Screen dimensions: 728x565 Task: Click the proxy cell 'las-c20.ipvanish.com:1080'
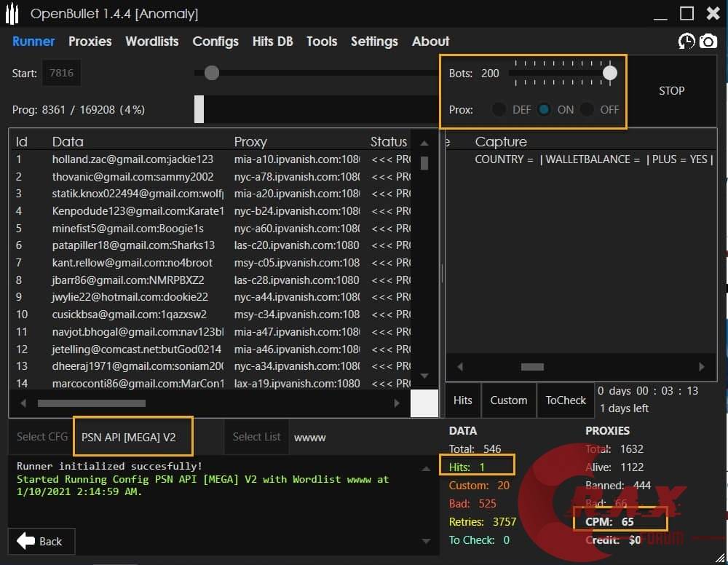click(x=296, y=245)
